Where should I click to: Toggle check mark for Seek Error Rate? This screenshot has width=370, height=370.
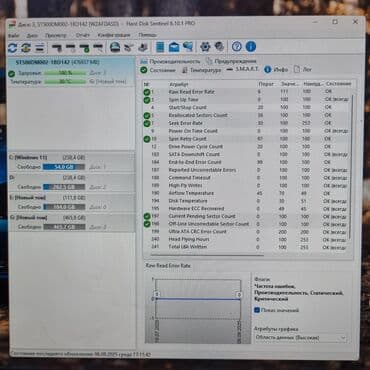147,123
